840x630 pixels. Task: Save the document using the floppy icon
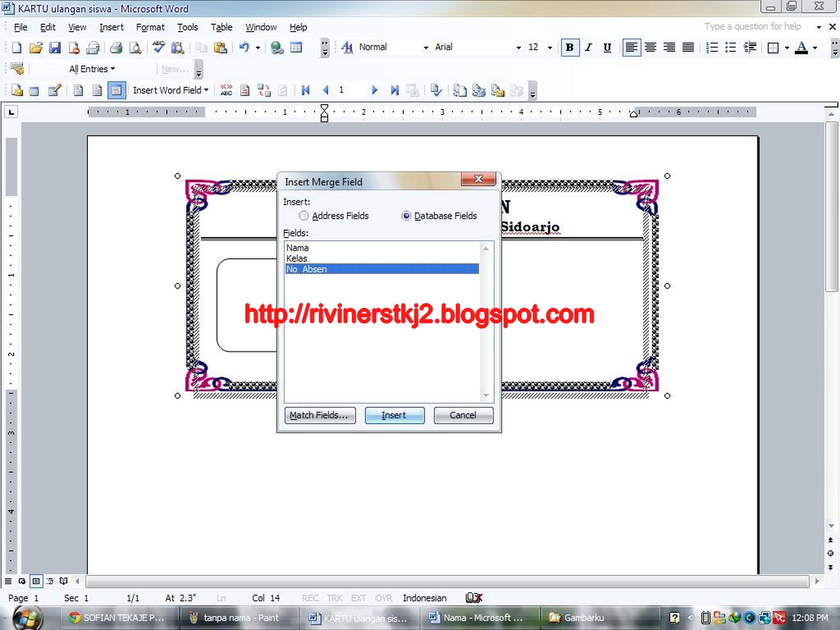tap(55, 48)
